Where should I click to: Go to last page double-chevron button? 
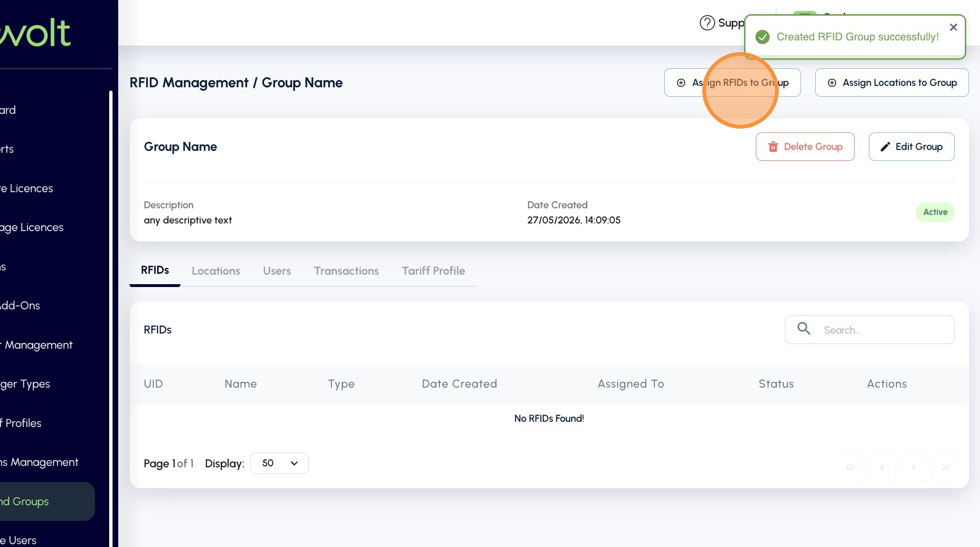coord(946,467)
